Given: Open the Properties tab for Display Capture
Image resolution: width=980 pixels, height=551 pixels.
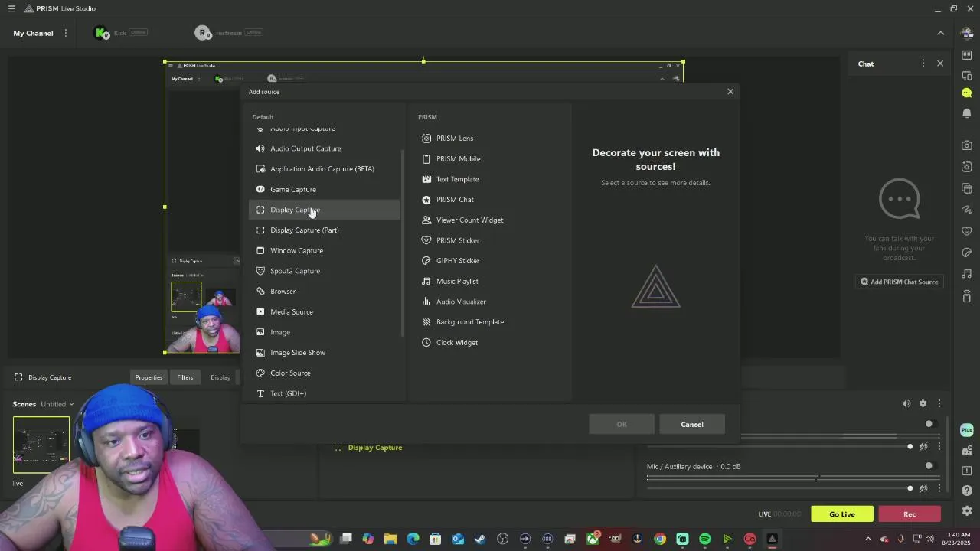Looking at the screenshot, I should 149,377.
